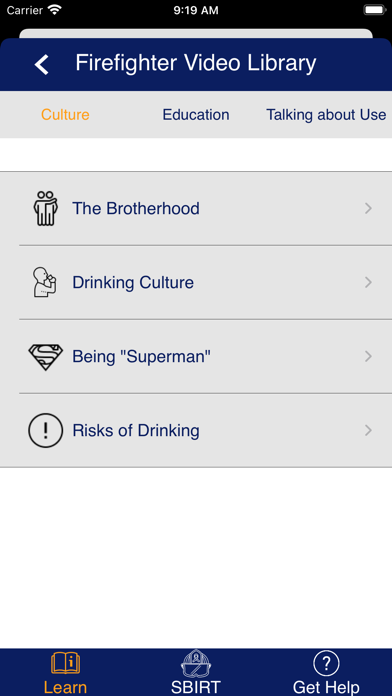Tap the Superman shield icon

[46, 356]
